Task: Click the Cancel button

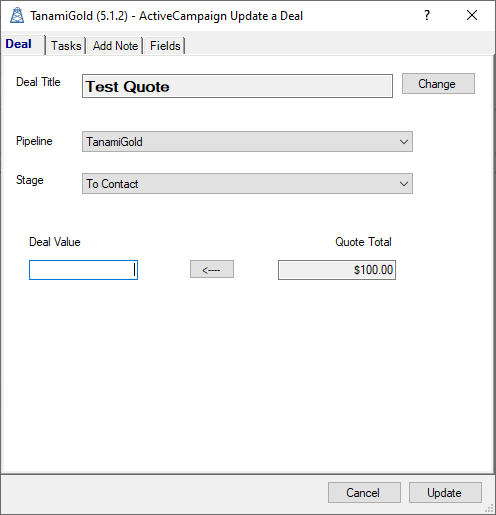Action: (364, 492)
